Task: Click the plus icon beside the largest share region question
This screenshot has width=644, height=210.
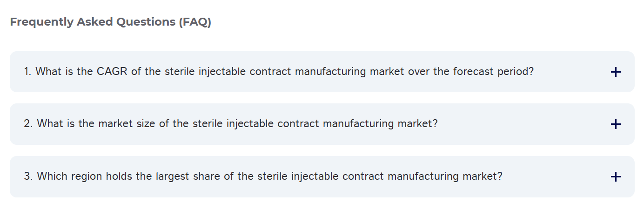Action: coord(616,176)
